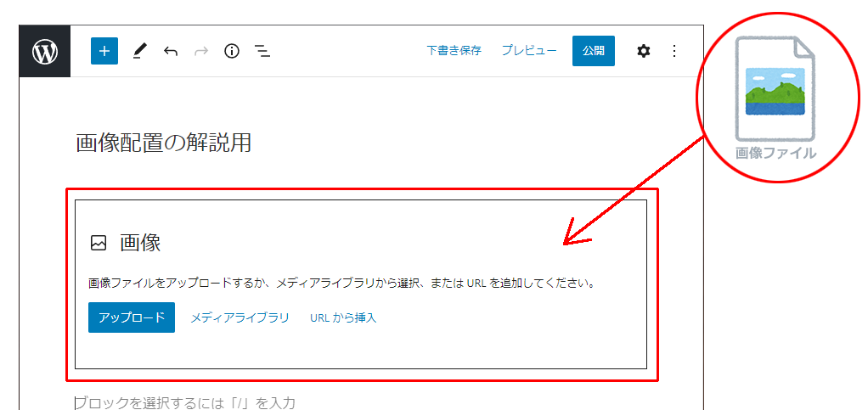Click the blue 公開 publish button
This screenshot has height=410, width=868.
coord(594,51)
